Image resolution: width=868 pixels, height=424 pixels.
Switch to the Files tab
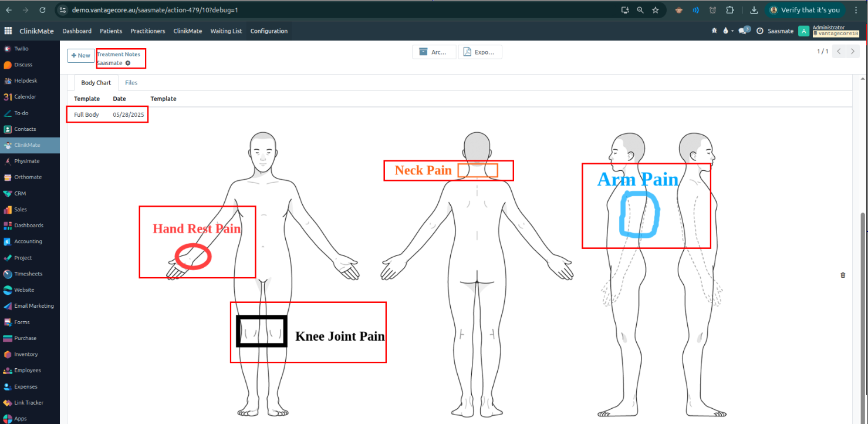click(131, 83)
